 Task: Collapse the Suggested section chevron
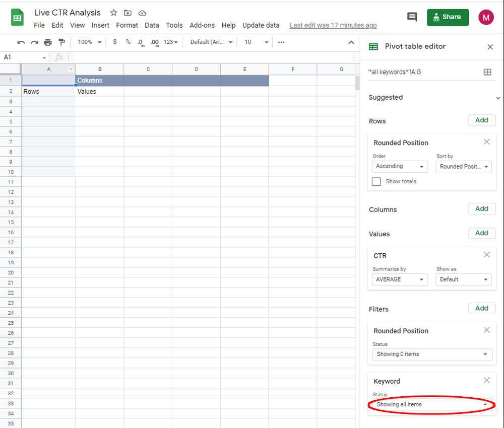coord(498,98)
